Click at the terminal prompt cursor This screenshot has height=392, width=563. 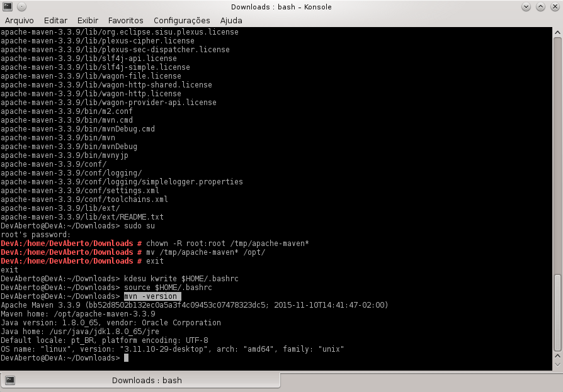[126, 357]
